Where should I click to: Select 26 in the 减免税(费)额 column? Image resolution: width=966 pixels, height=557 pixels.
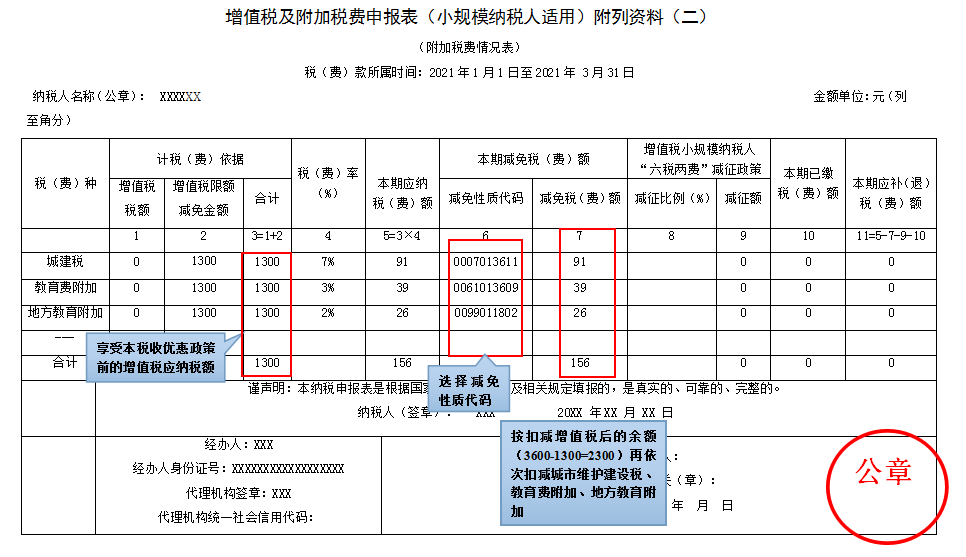580,313
